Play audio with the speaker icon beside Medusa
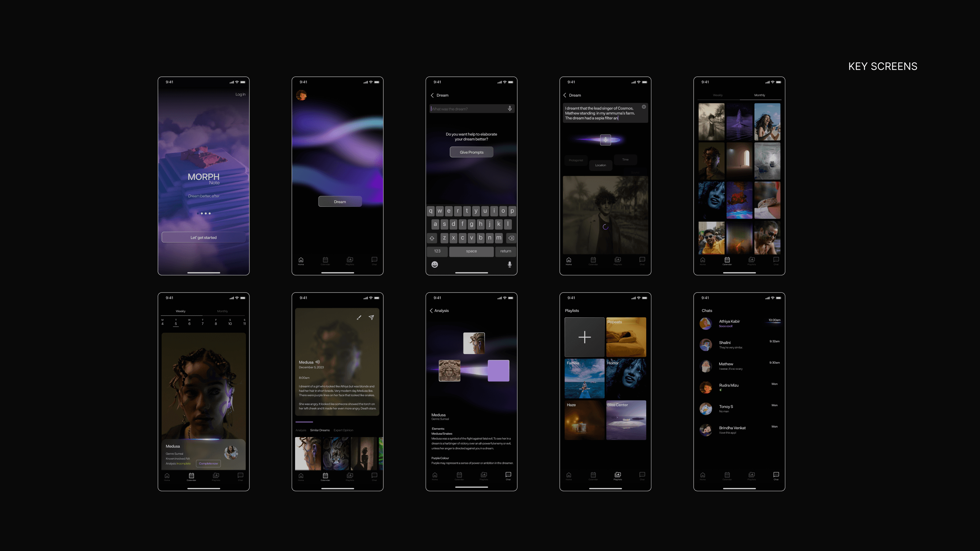Screen dimensions: 980x551 tap(318, 362)
